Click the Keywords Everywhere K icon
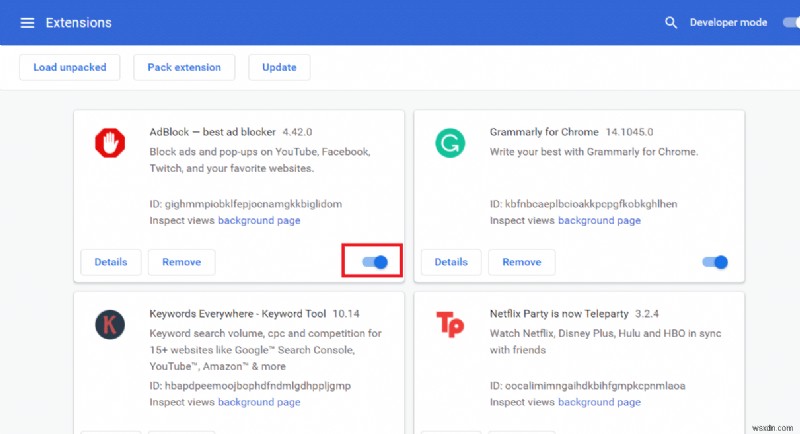800x434 pixels. click(109, 324)
